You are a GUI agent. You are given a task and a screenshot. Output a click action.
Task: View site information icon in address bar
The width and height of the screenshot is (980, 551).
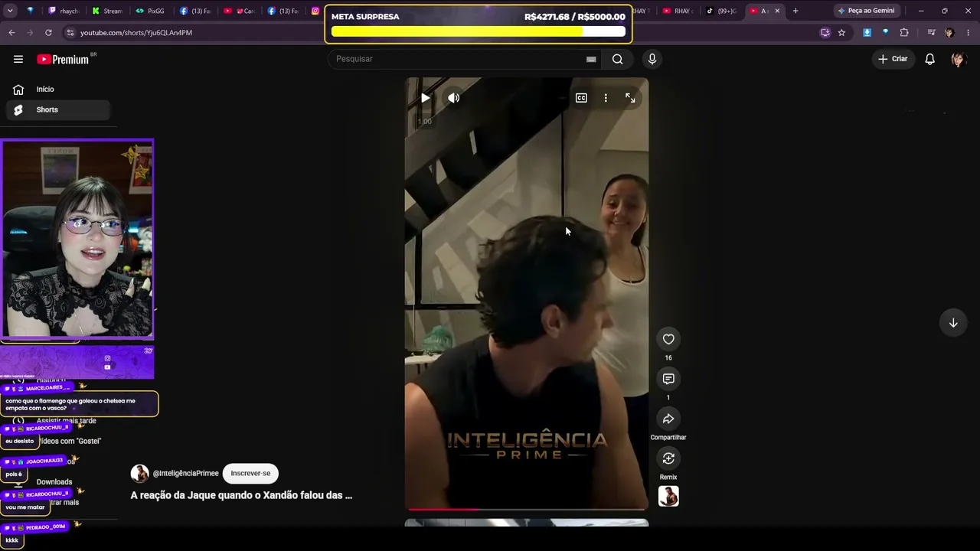(70, 33)
